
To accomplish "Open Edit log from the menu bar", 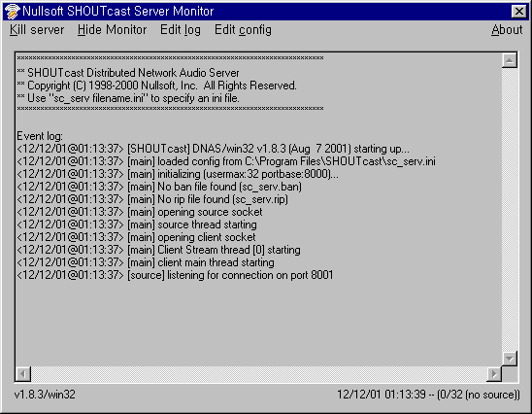I will pos(181,30).
